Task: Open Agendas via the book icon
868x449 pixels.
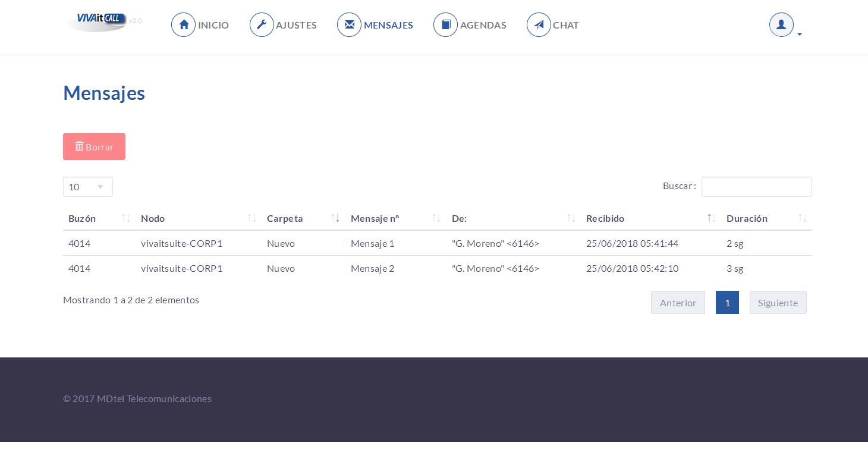Action: click(446, 25)
